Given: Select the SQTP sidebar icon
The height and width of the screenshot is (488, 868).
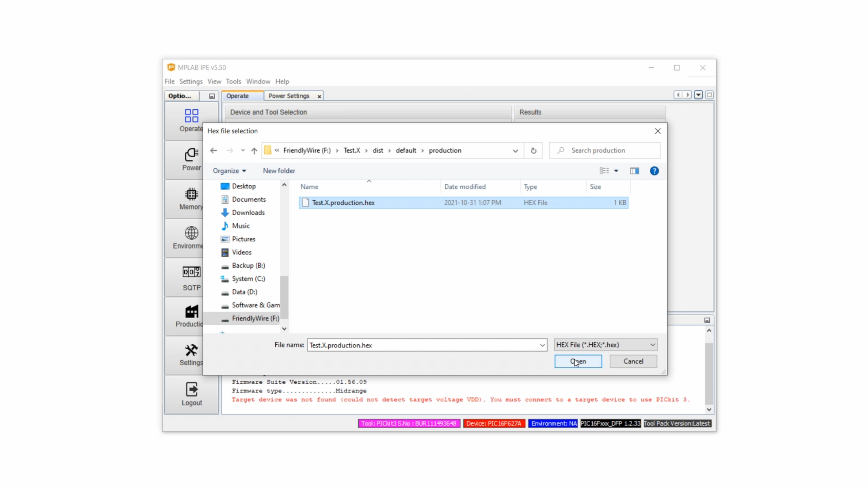Looking at the screenshot, I should click(191, 272).
